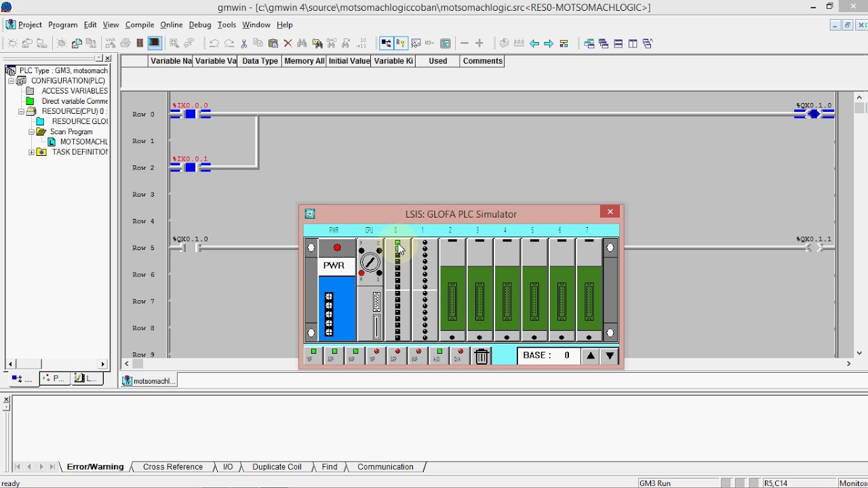
Task: Click the Cut scissors toolbar icon
Action: 244,43
